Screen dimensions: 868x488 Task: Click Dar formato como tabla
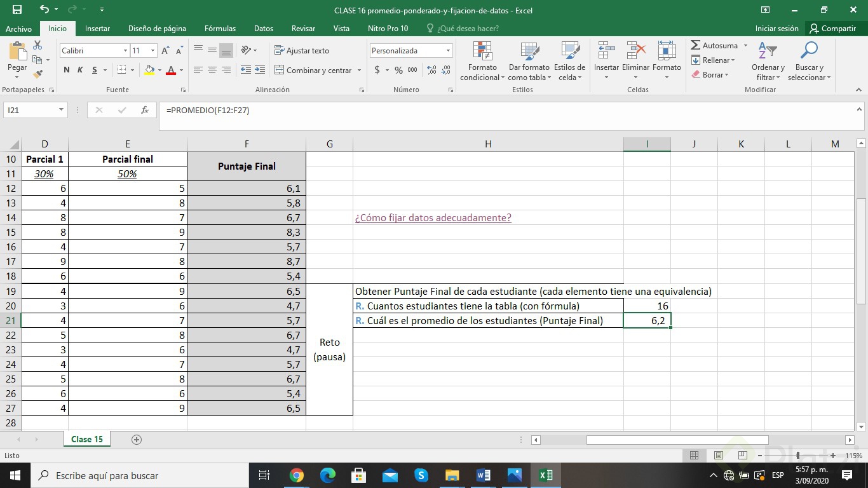click(527, 60)
